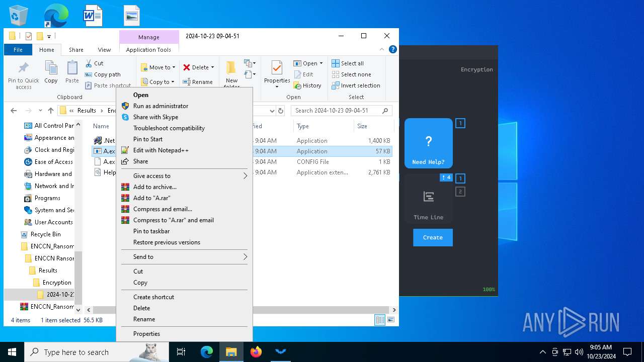Expand the Copy to dropdown

tap(173, 82)
